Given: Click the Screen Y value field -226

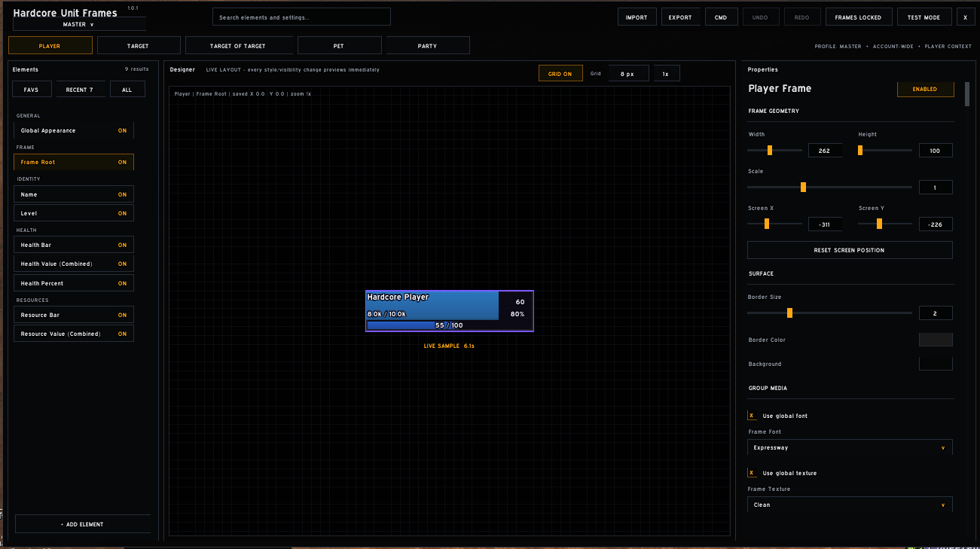Looking at the screenshot, I should click(936, 224).
